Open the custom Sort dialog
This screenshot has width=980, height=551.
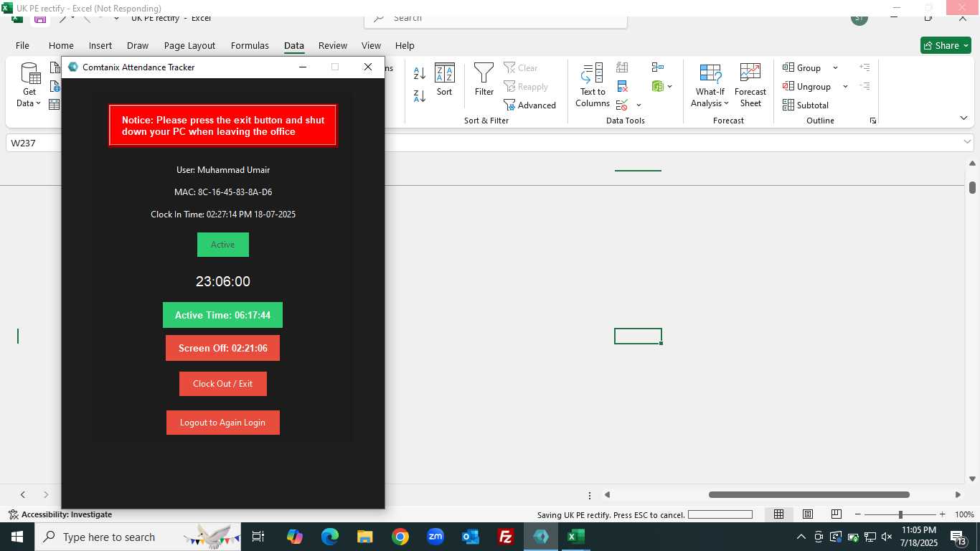click(445, 80)
